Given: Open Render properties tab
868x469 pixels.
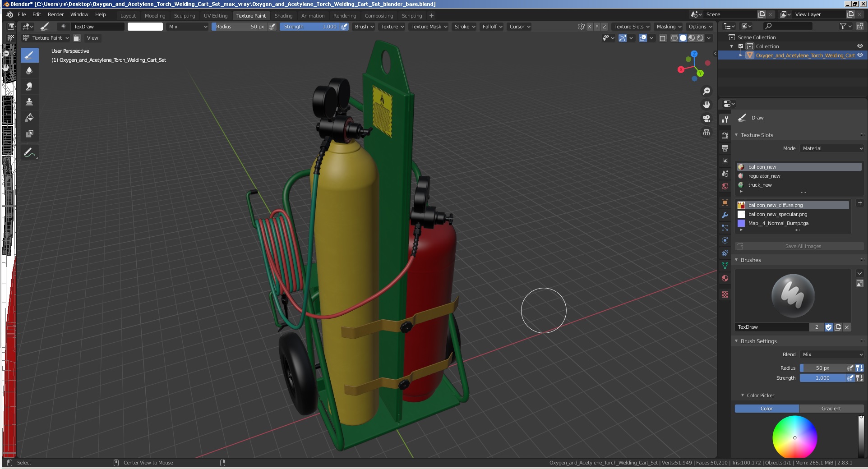Looking at the screenshot, I should (x=725, y=135).
